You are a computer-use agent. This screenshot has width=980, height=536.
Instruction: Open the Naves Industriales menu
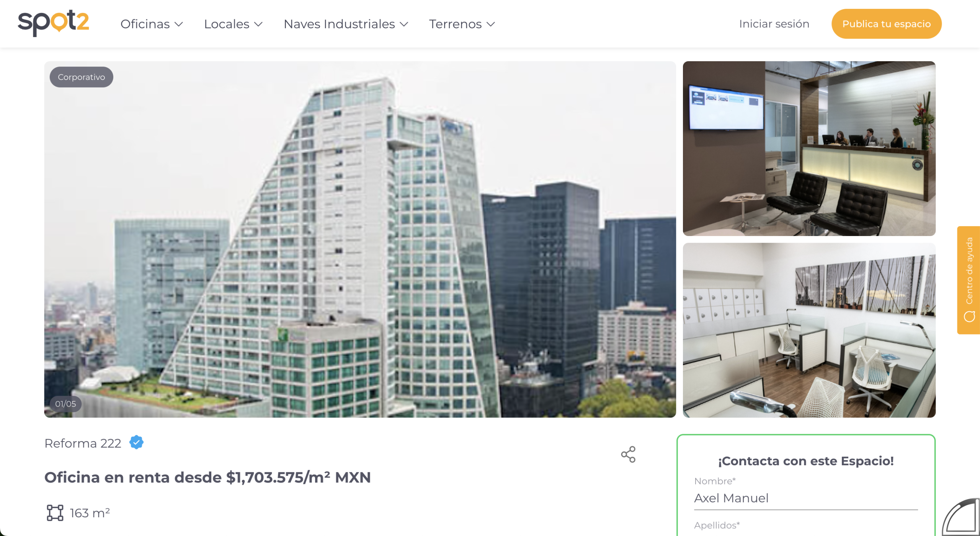346,24
